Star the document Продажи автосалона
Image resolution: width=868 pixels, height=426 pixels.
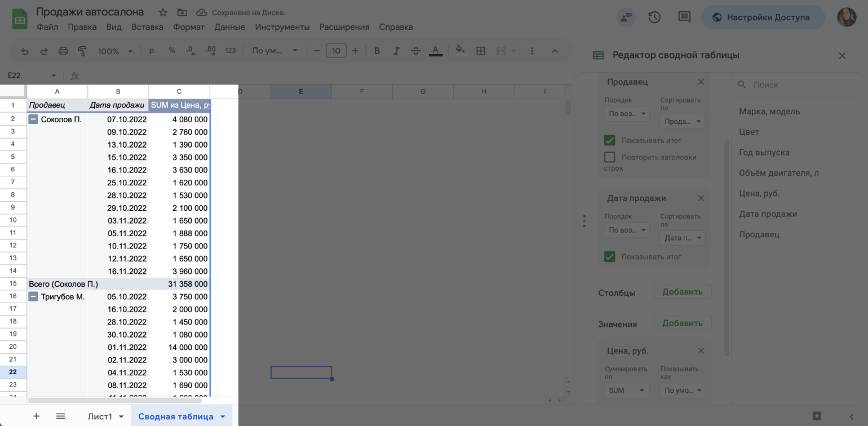(163, 12)
